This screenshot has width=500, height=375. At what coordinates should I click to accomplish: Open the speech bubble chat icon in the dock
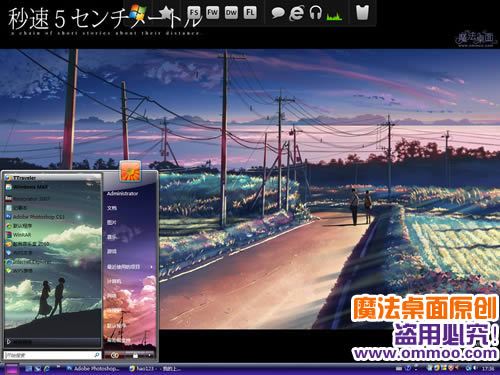point(278,13)
